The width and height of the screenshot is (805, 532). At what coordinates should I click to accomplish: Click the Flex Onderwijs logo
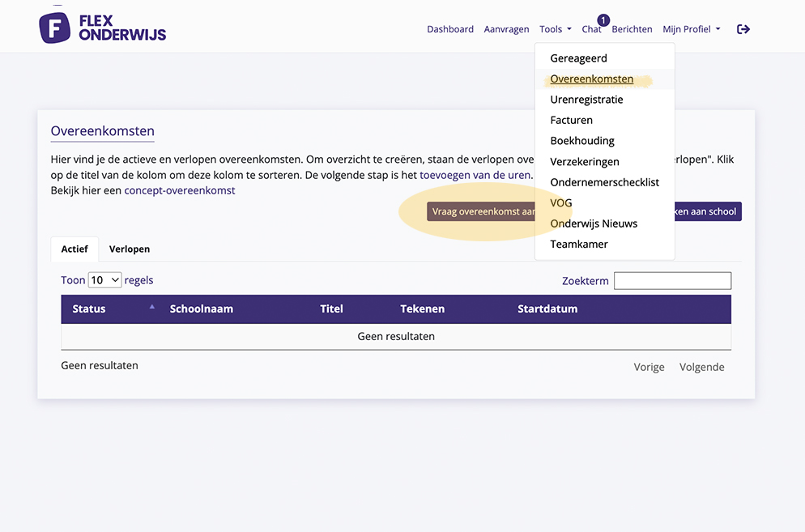(102, 28)
